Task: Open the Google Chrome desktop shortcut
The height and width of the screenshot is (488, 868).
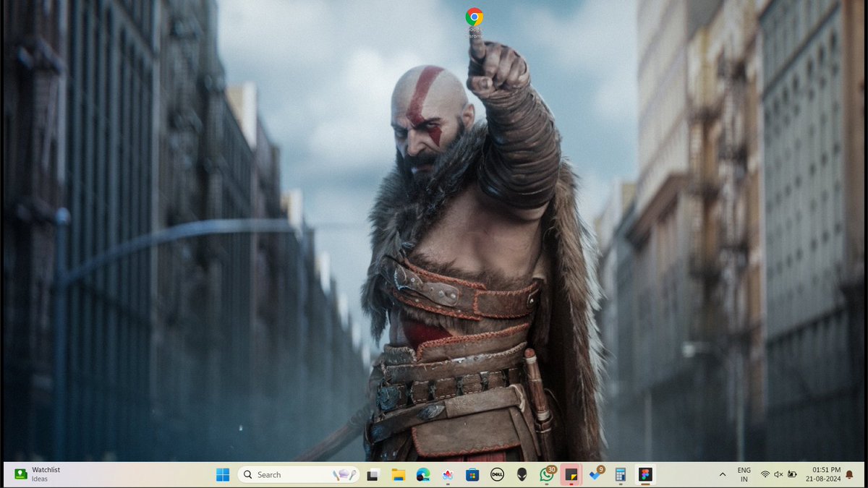Action: [475, 22]
